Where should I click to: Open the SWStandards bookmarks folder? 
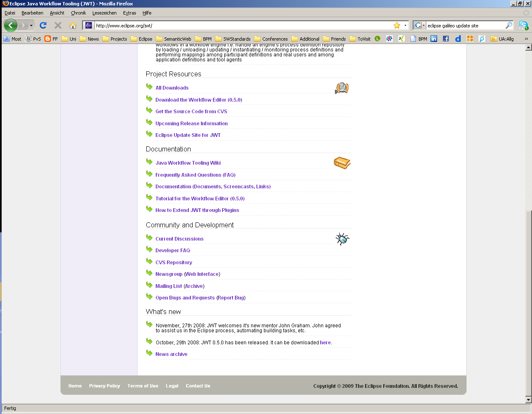click(x=233, y=39)
